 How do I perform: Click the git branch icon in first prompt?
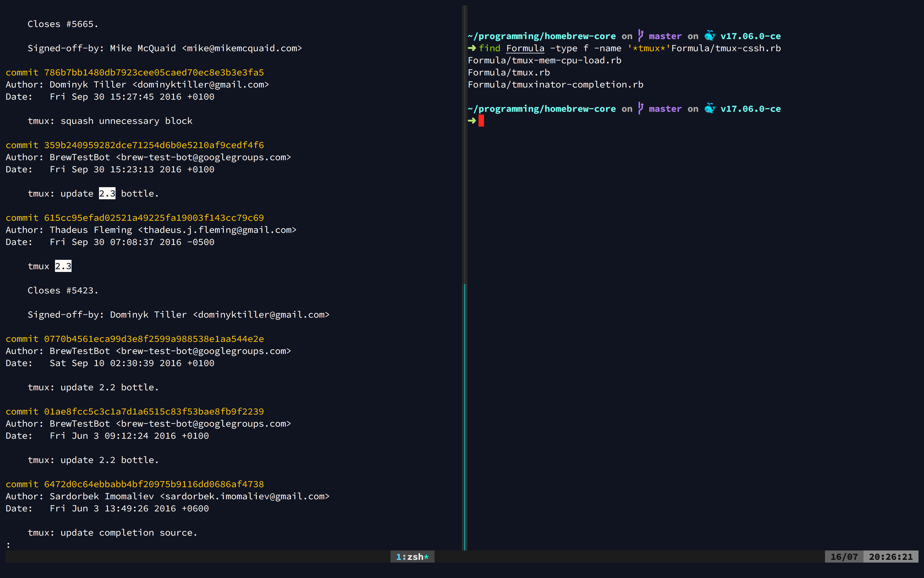pyautogui.click(x=641, y=36)
